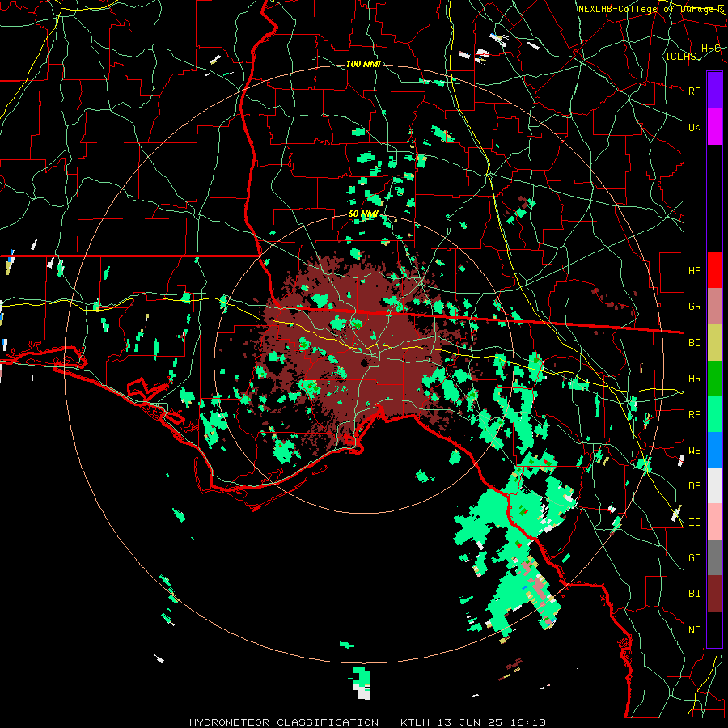Click the BI legend label
This screenshot has width=728, height=728.
(695, 594)
